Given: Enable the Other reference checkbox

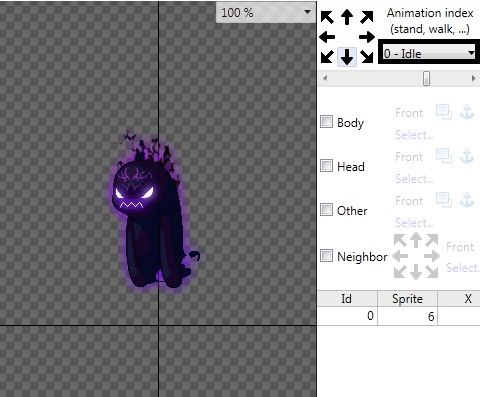Looking at the screenshot, I should pos(326,210).
